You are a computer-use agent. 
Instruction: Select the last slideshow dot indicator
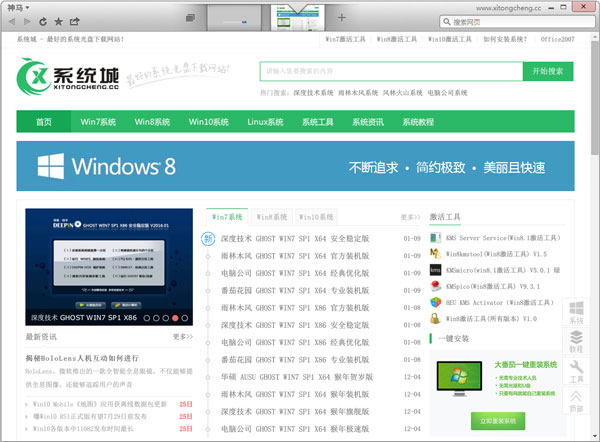pos(185,318)
